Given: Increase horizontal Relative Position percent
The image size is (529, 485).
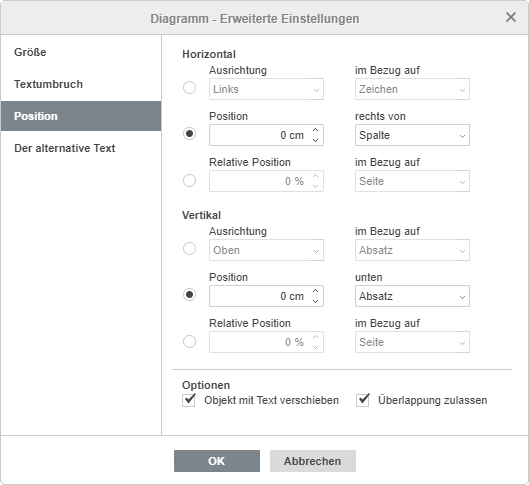Looking at the screenshot, I should point(315,176).
